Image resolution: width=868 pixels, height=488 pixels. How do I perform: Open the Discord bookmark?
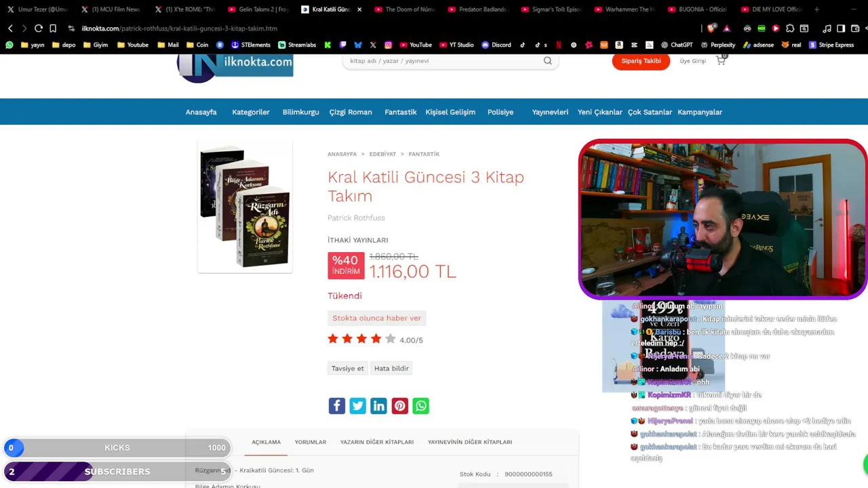[496, 45]
